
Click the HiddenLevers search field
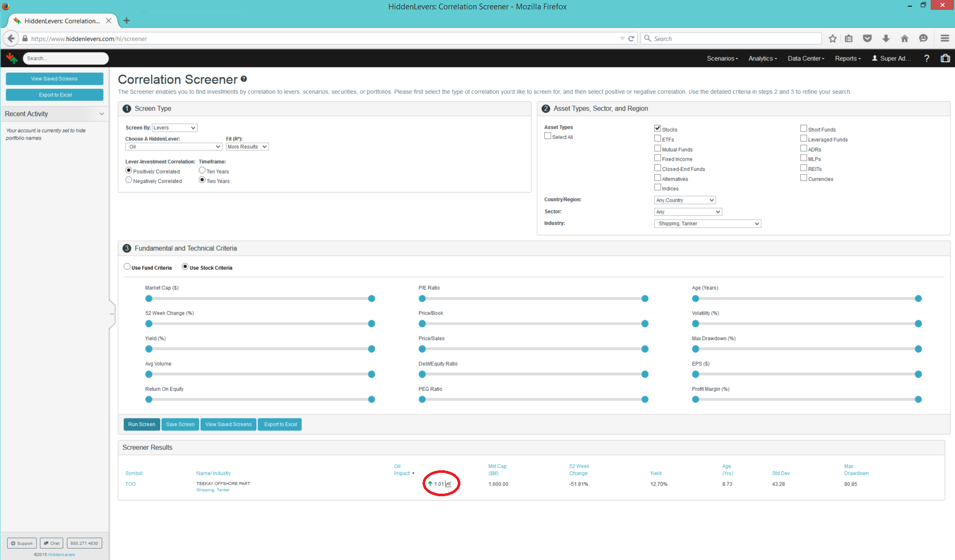coord(66,59)
